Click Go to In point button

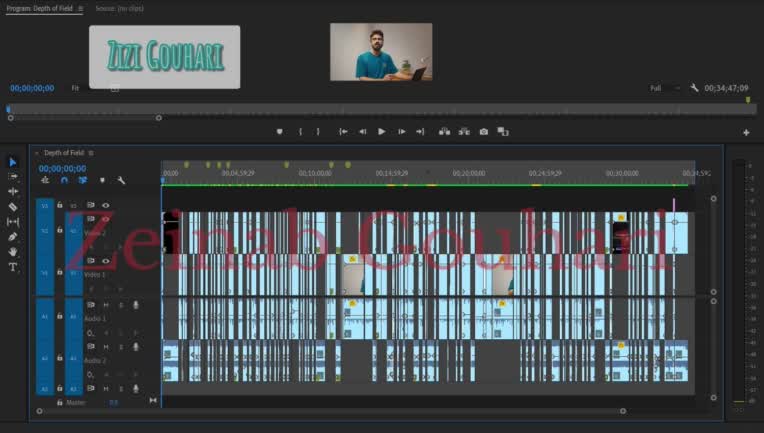(x=343, y=132)
